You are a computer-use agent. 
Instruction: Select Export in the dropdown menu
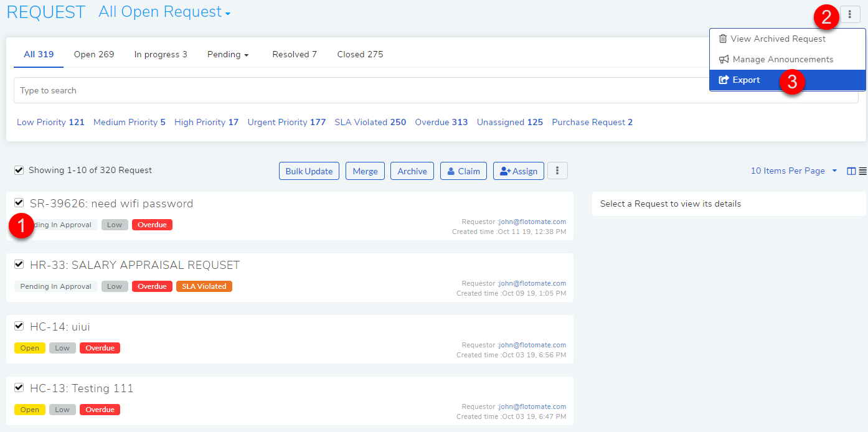[x=787, y=80]
